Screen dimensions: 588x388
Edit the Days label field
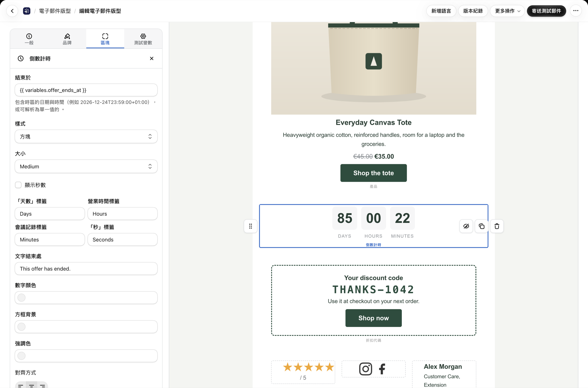(50, 214)
